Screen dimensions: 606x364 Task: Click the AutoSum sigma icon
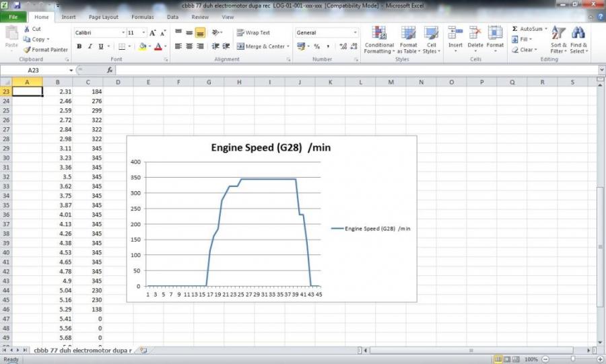click(515, 30)
